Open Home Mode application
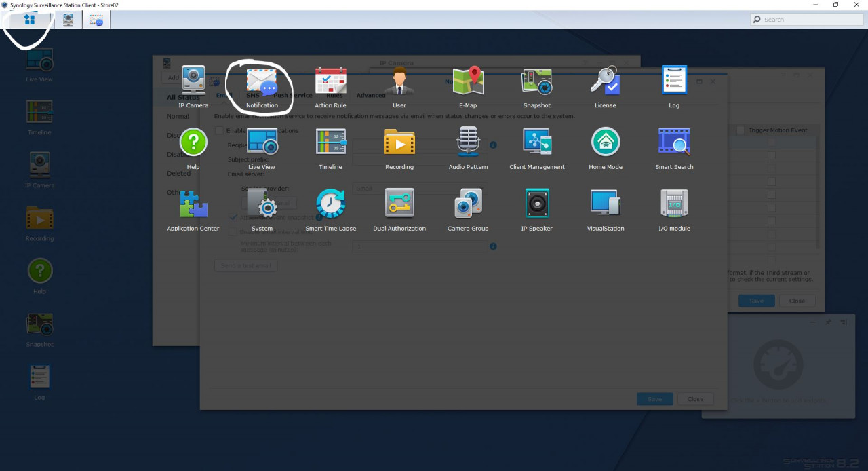868x471 pixels. coord(605,149)
